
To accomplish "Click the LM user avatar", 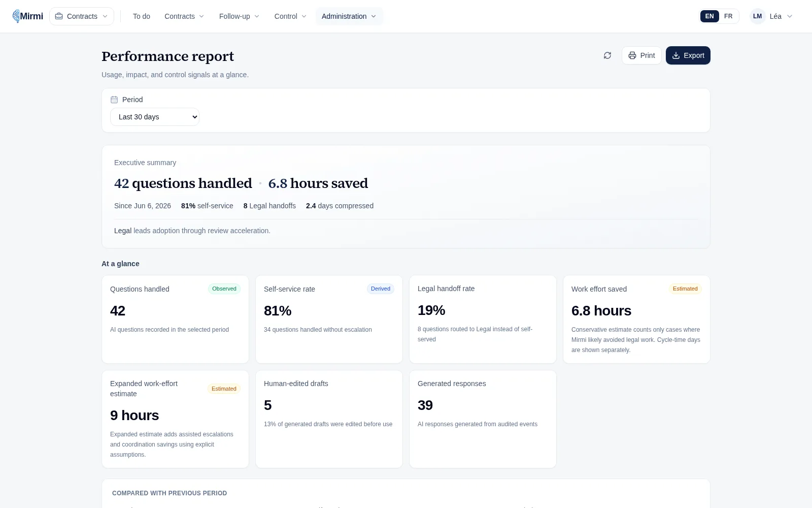I will tap(757, 16).
